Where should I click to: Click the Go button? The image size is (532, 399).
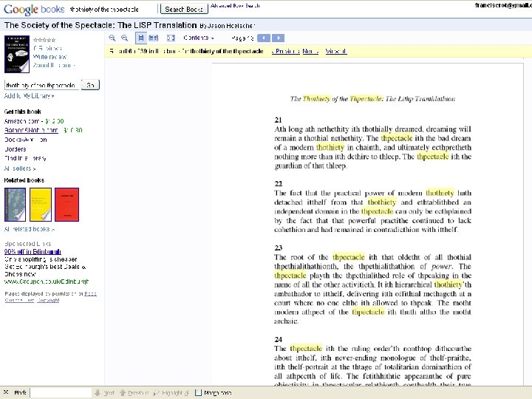(90, 85)
